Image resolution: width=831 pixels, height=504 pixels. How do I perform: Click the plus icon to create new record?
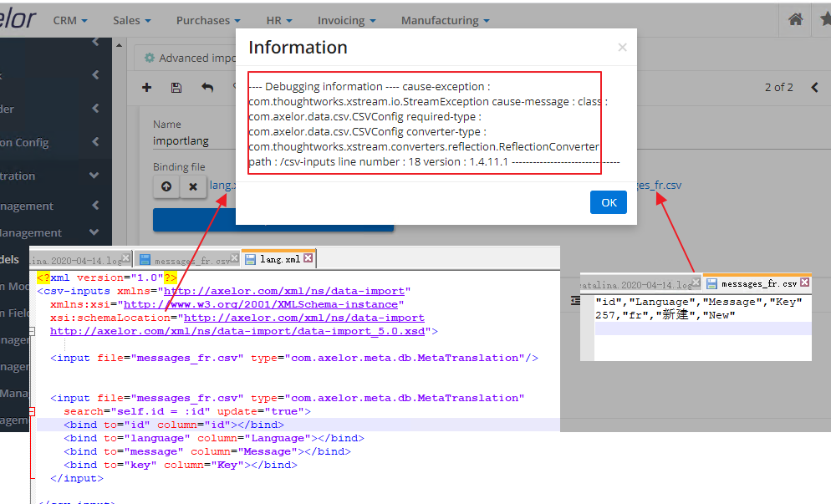(x=147, y=88)
